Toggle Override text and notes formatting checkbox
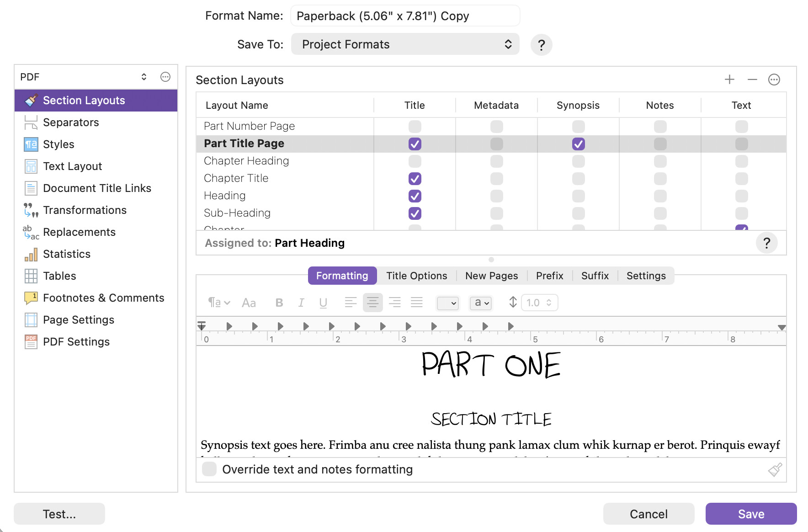Viewport: 808px width, 532px height. (x=209, y=469)
